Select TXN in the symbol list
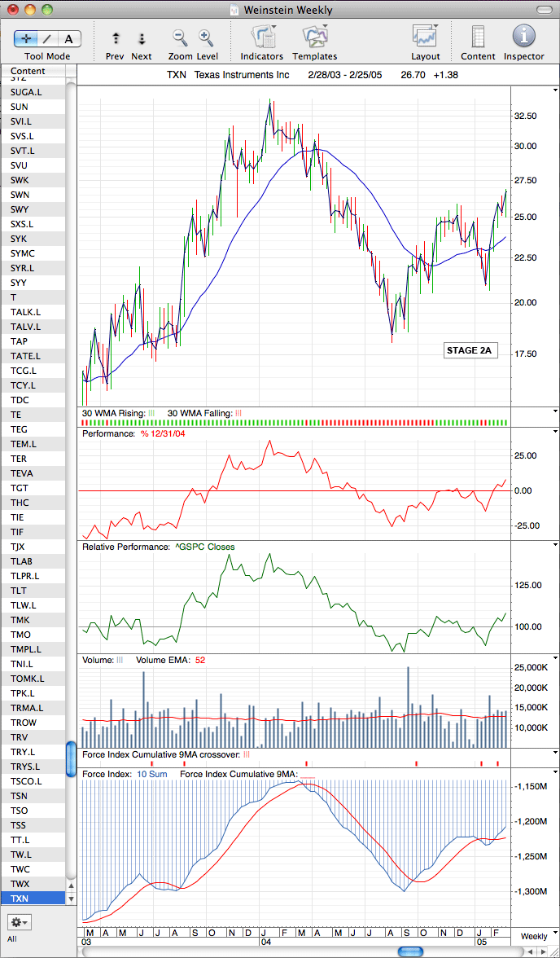Screen dimensions: 560x958 click(33, 898)
